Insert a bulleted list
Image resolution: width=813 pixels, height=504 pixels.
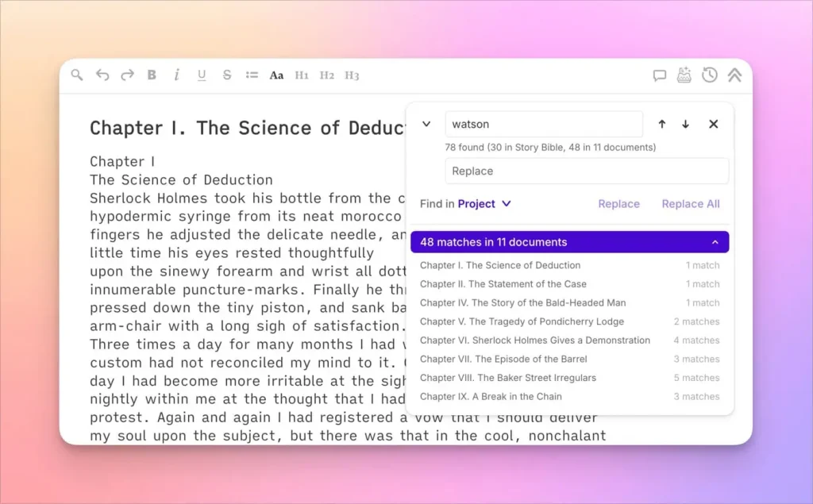click(x=252, y=75)
